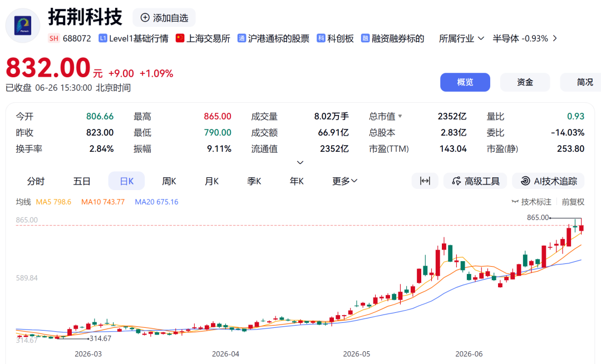This screenshot has width=601, height=364.
Task: Click the 均线 label
Action: coord(23,202)
